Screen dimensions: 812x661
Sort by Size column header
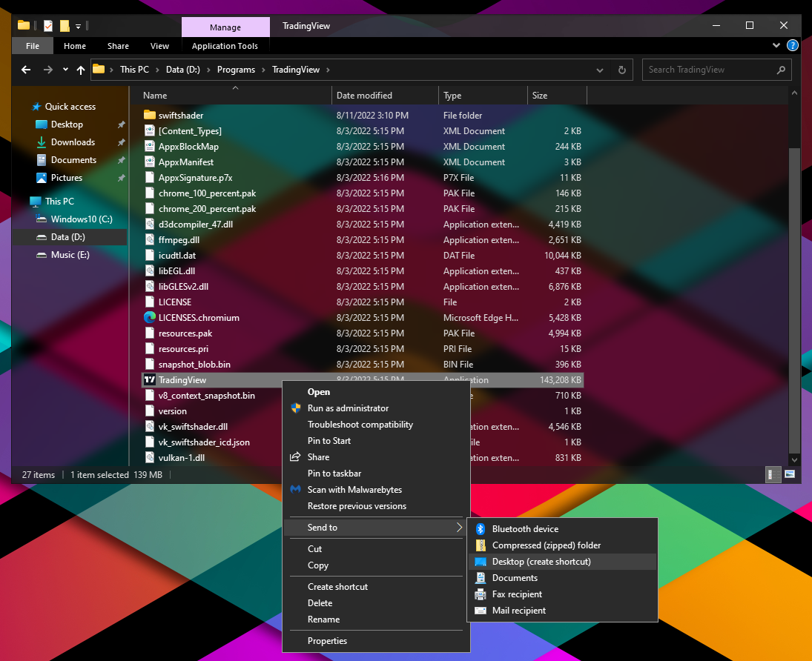point(557,96)
